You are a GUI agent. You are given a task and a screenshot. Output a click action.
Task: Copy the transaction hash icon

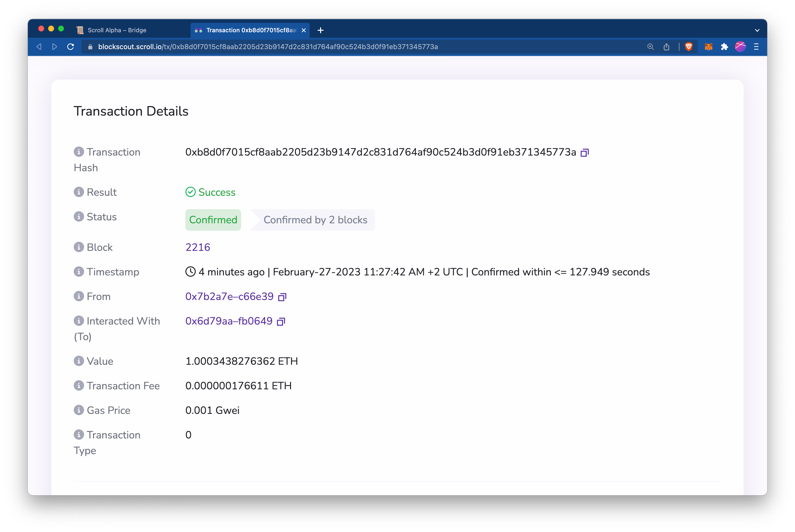(584, 153)
